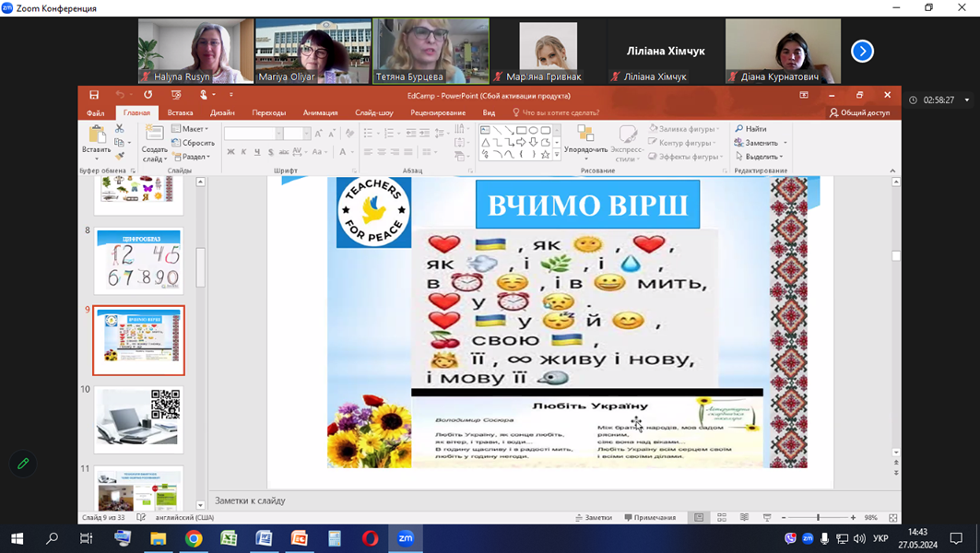The height and width of the screenshot is (553, 980).
Task: Start slideshow from status bar icon
Action: tap(767, 518)
